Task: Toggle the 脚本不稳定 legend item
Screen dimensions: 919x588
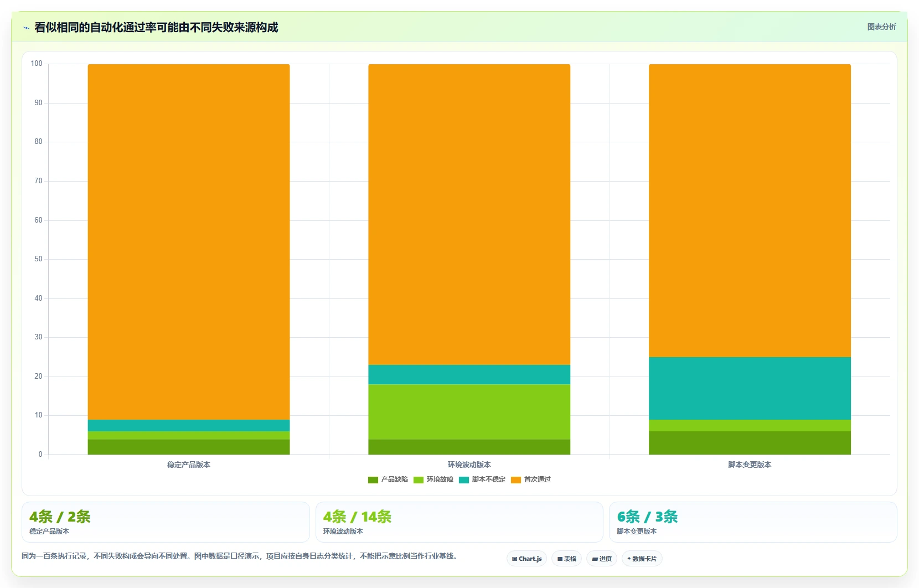Action: tap(482, 479)
